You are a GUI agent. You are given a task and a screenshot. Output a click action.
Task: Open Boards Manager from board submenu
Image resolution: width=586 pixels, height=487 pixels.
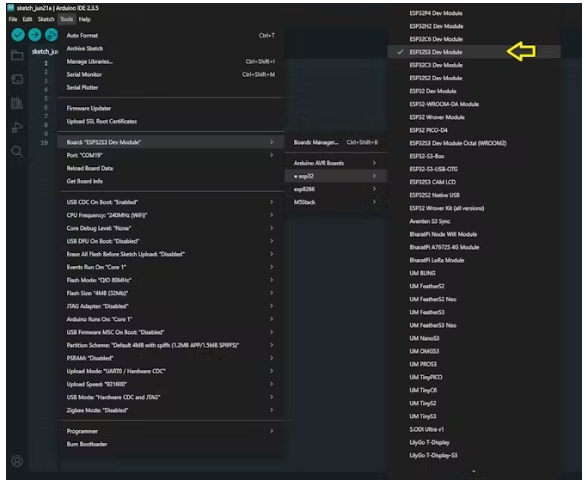(336, 142)
